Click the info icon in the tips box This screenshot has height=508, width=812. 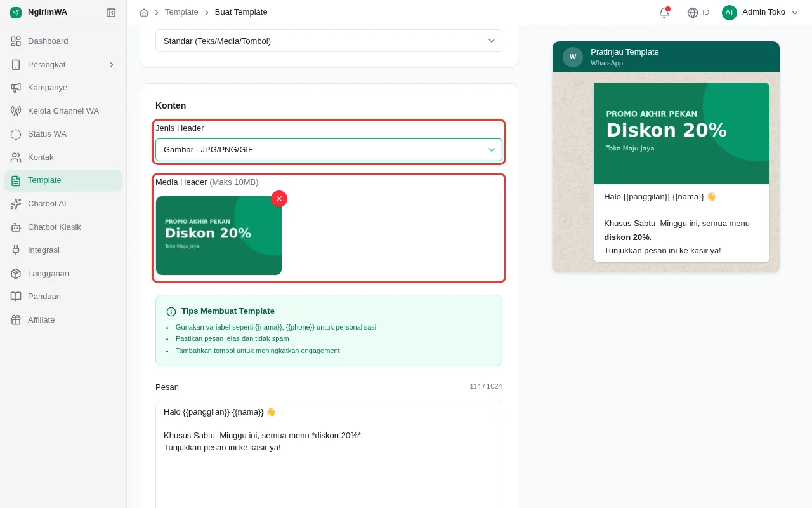(171, 311)
